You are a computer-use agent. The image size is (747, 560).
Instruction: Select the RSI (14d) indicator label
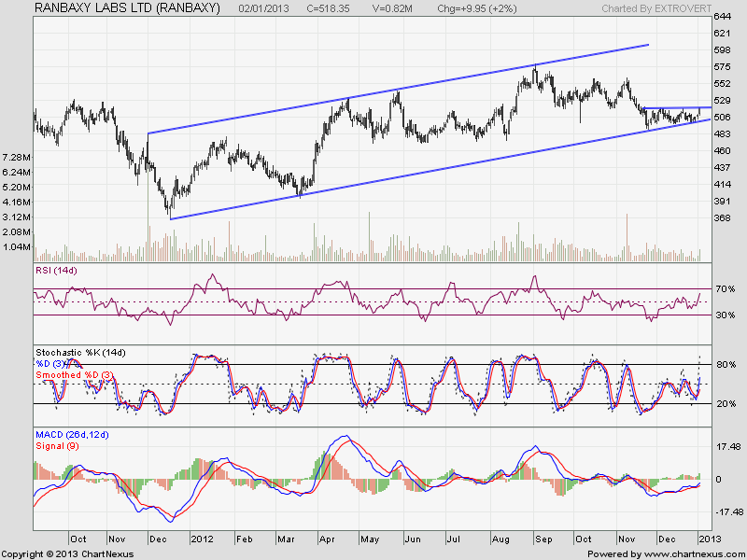[55, 271]
